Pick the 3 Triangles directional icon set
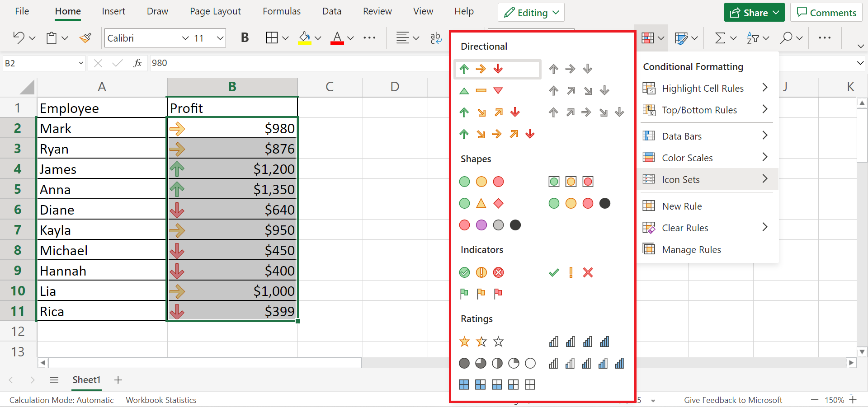The image size is (868, 407). point(481,91)
